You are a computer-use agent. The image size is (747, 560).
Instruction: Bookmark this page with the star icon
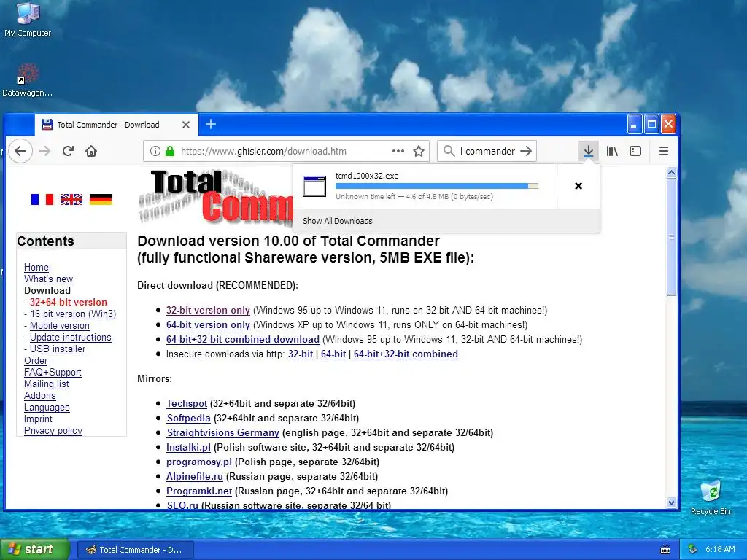point(419,152)
